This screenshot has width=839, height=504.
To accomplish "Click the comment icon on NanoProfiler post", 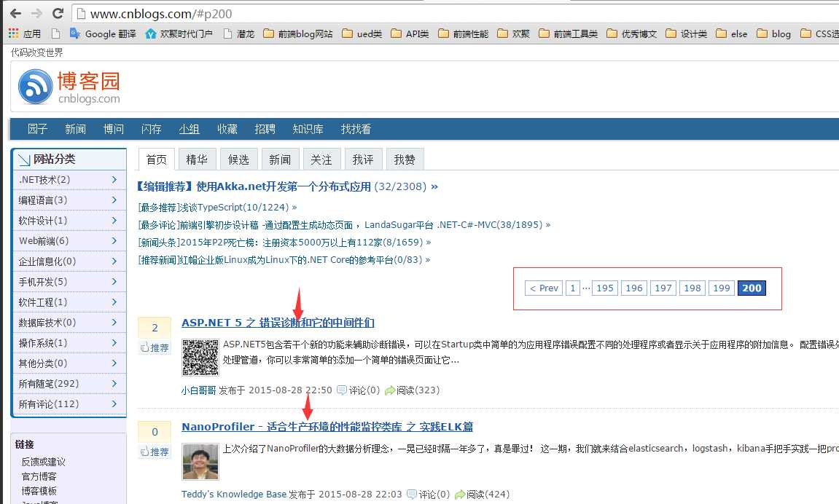I will tap(411, 495).
